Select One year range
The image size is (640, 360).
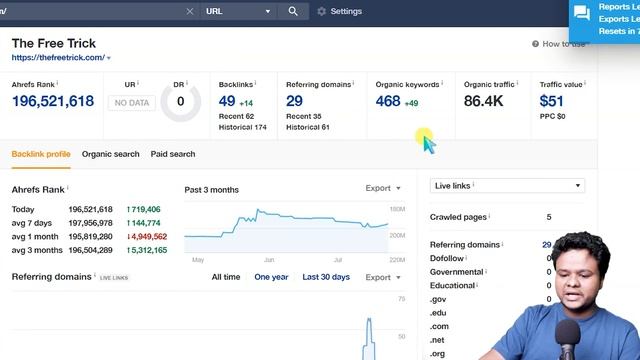pos(271,277)
